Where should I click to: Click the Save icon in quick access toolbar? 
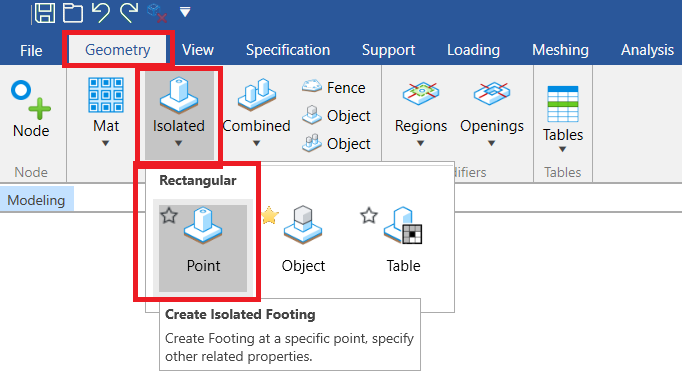coord(45,13)
